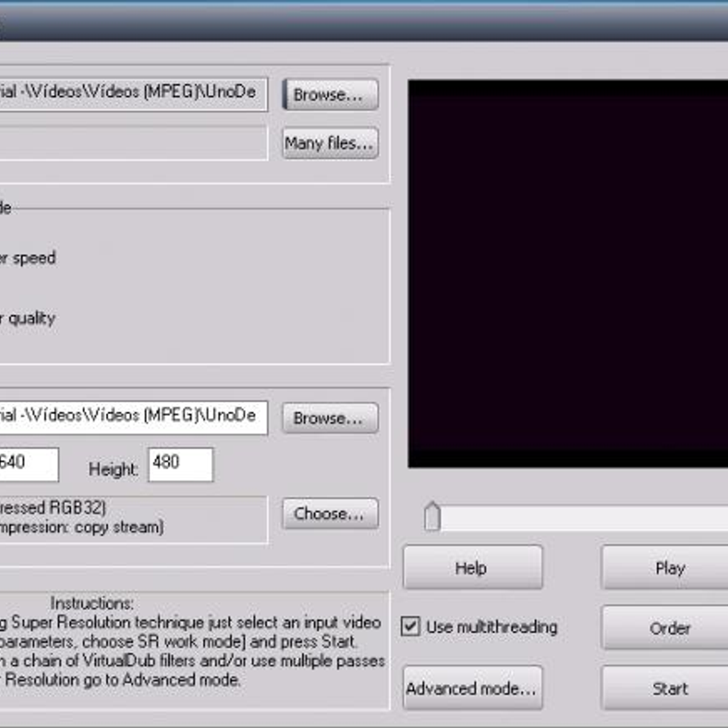
Task: Play the video preview
Action: pyautogui.click(x=667, y=568)
